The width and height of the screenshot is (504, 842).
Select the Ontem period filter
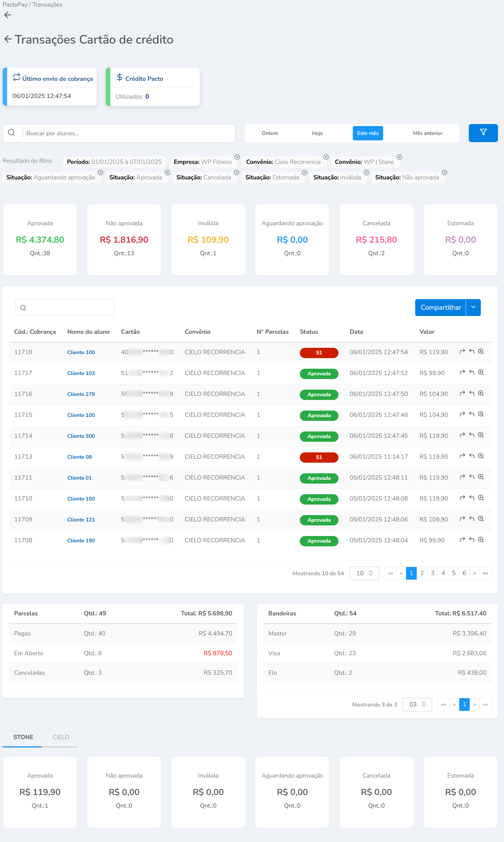[x=270, y=133]
